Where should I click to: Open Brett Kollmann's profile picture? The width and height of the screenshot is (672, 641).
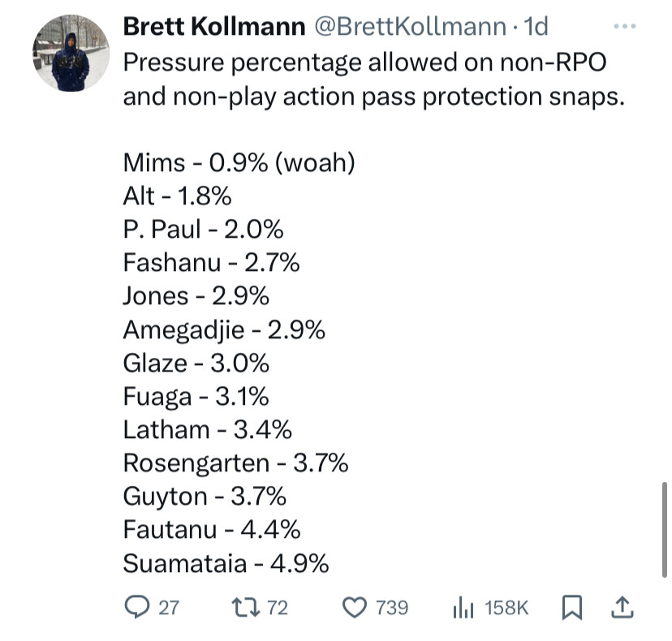71,53
